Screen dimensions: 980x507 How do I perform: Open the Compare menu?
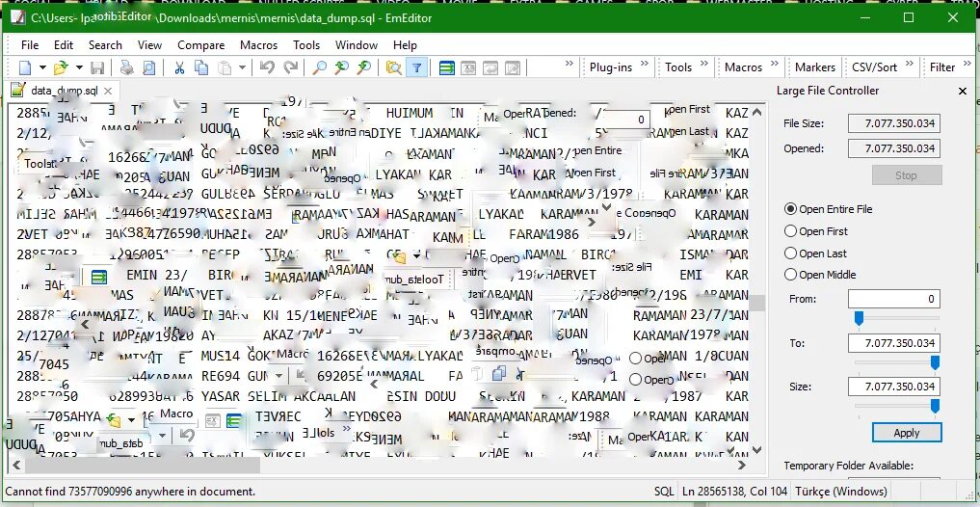click(x=200, y=45)
